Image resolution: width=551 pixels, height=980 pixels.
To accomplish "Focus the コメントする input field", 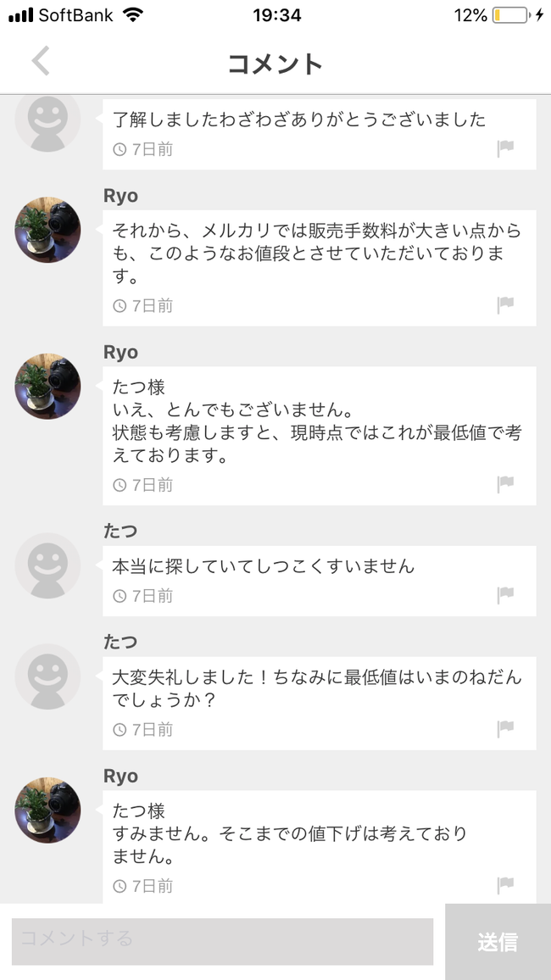I will (x=222, y=941).
